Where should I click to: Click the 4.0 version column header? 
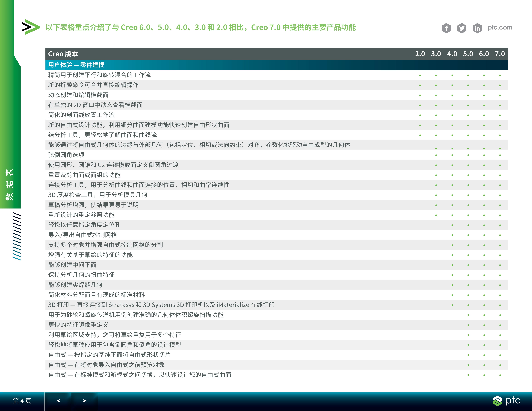pyautogui.click(x=452, y=54)
